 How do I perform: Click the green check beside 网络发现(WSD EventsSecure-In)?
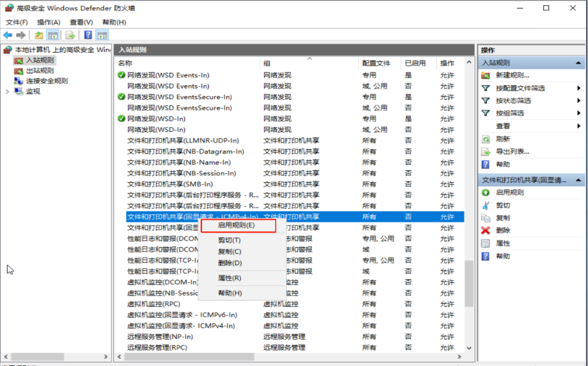coord(121,97)
